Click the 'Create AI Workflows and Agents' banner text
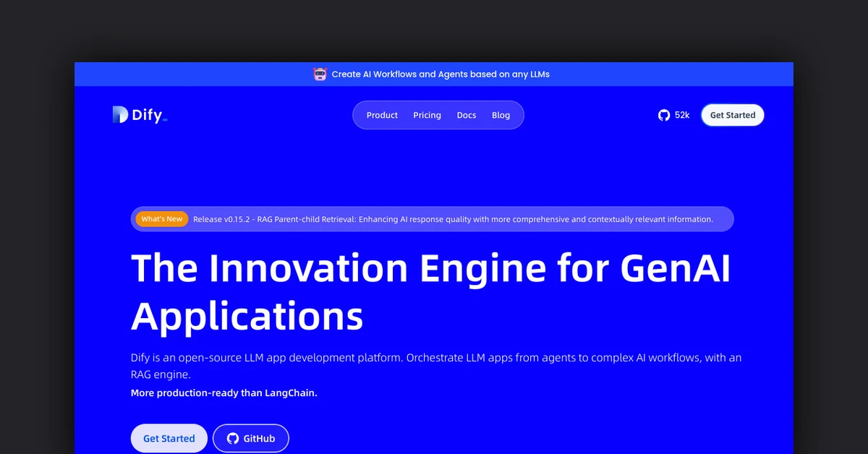Image resolution: width=868 pixels, height=454 pixels. [x=441, y=74]
